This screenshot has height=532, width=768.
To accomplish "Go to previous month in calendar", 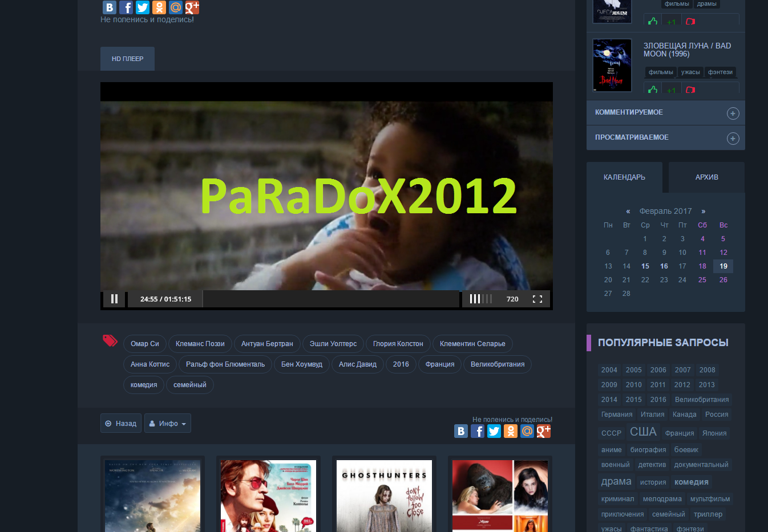I will tap(628, 211).
